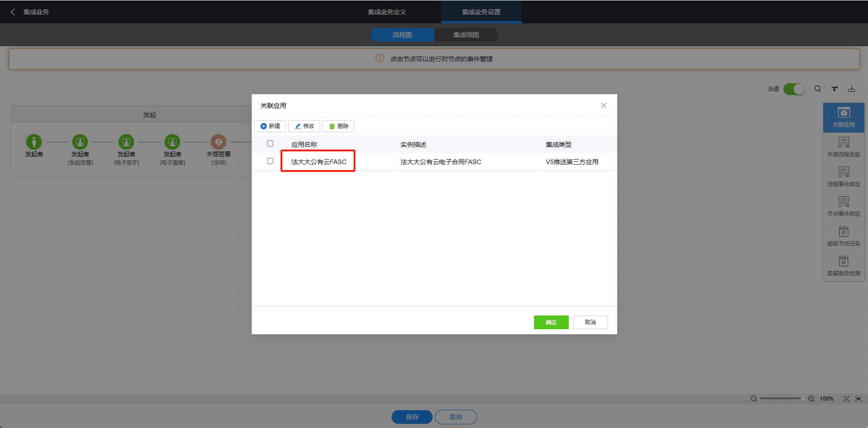Click the 法大大公有云FASC application name cell
Screen dimensions: 868x428
(x=319, y=162)
